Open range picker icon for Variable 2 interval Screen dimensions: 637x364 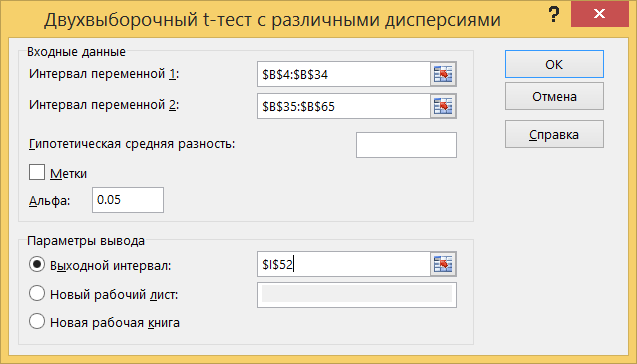(x=443, y=106)
